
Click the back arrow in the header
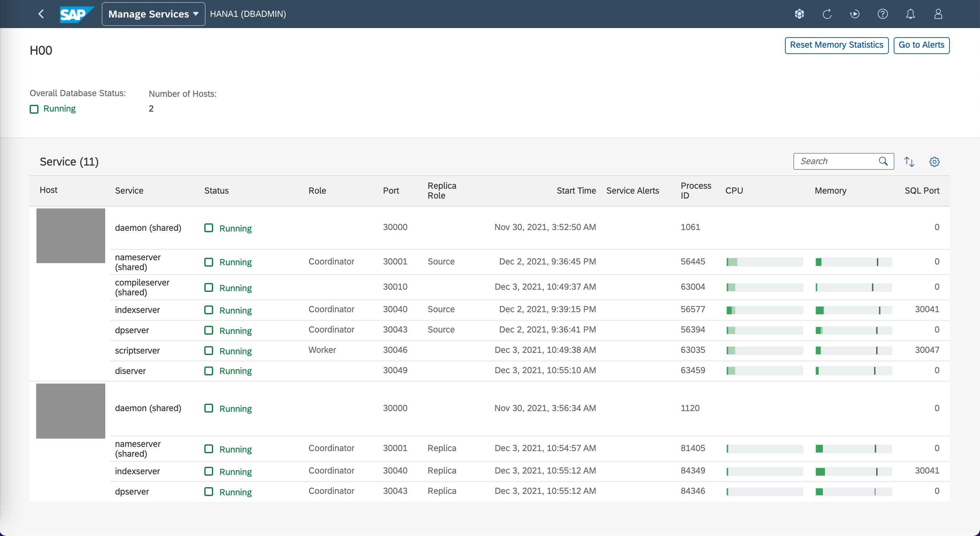(x=41, y=14)
